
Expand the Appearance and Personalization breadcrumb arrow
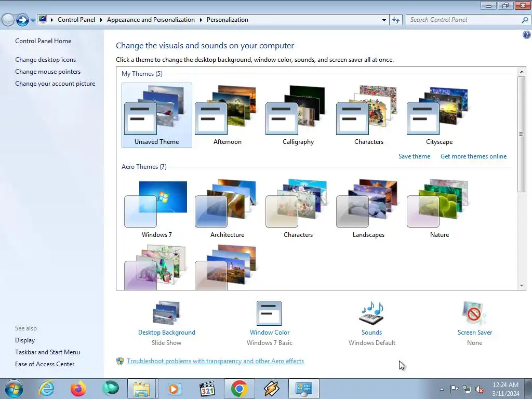click(201, 20)
